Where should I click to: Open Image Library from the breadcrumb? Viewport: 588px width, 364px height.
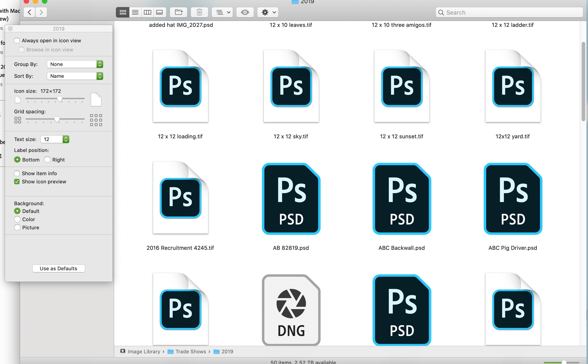tap(144, 351)
